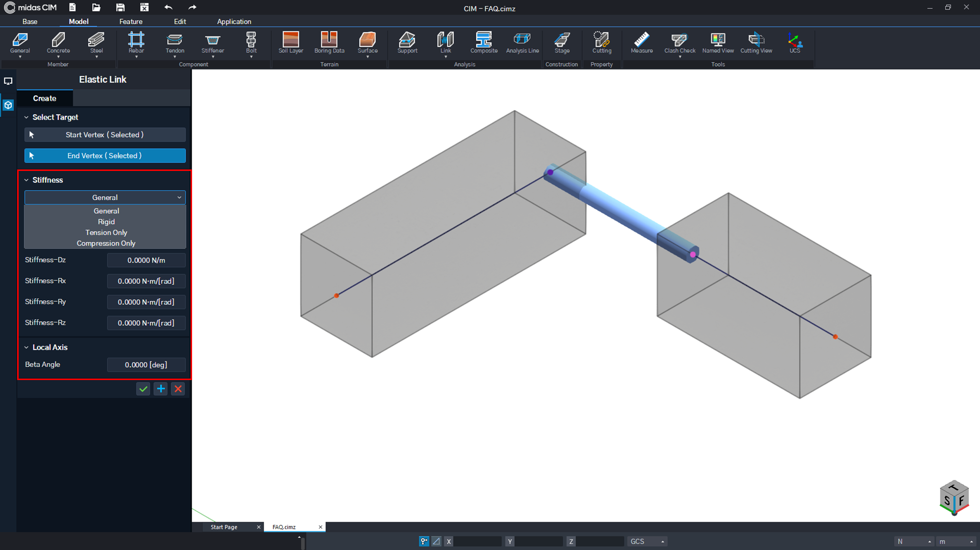Screen dimensions: 980x550
Task: Click the Save disk icon
Action: (x=120, y=7)
